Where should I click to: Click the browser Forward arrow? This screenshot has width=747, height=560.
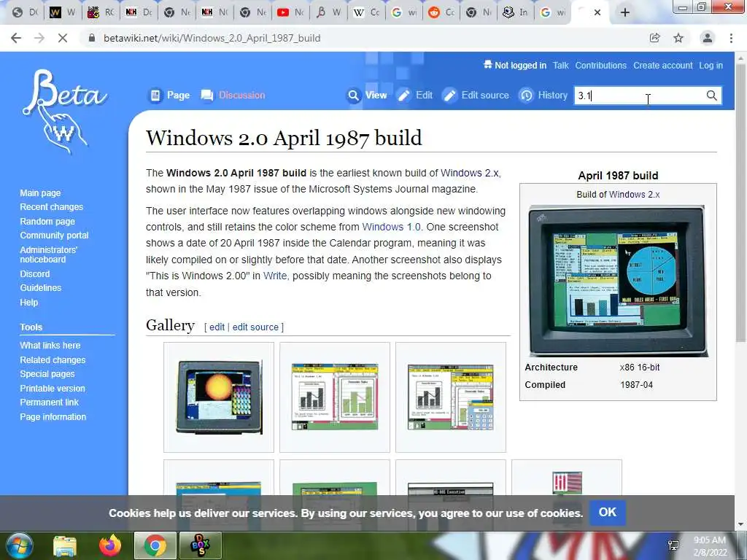(x=39, y=38)
